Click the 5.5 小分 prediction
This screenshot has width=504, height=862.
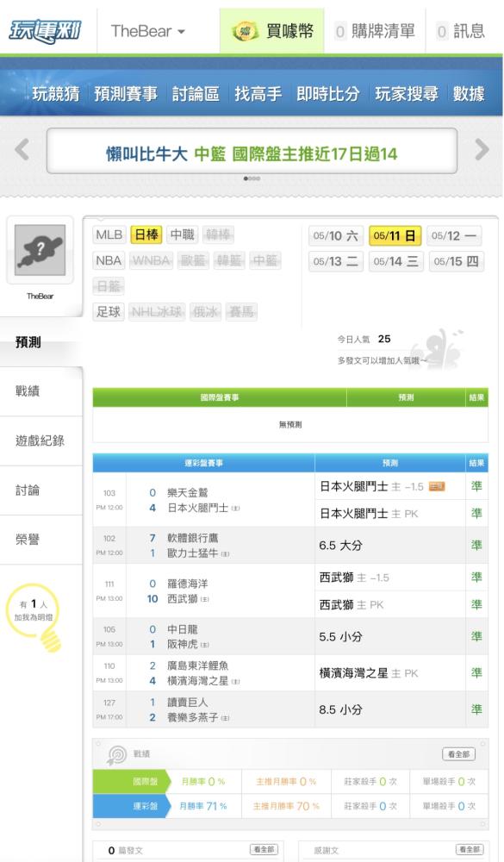click(341, 637)
